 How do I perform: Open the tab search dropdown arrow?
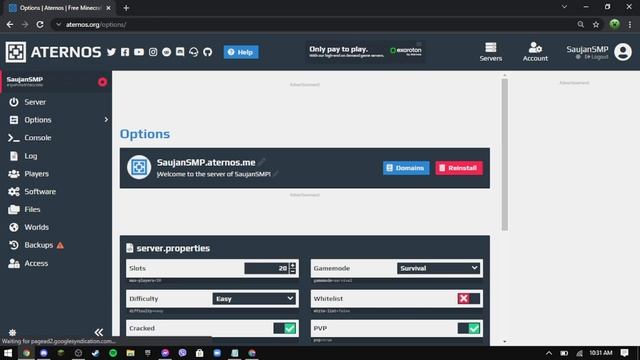[564, 7]
